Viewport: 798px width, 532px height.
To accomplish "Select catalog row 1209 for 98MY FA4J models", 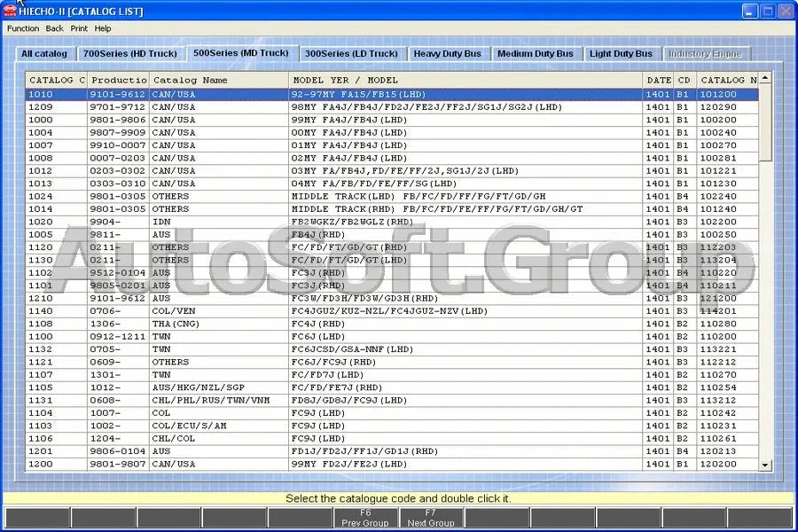I will click(266, 106).
